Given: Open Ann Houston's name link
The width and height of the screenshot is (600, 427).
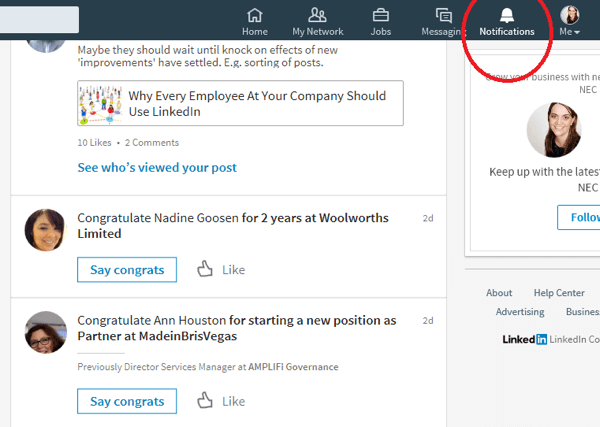Looking at the screenshot, I should [x=190, y=320].
